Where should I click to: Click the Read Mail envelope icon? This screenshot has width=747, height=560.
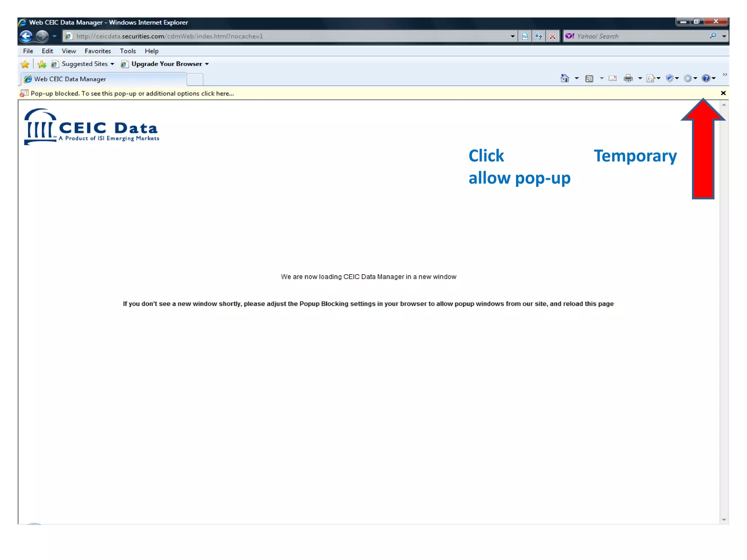[x=613, y=78]
